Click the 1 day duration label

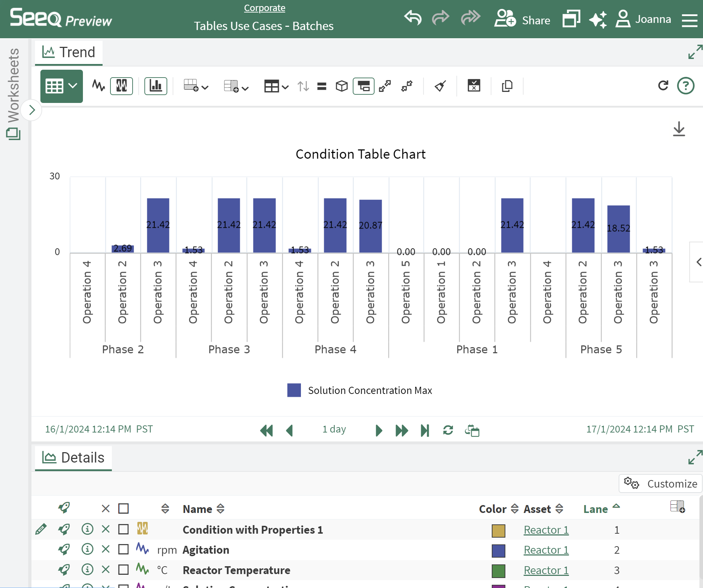(334, 429)
